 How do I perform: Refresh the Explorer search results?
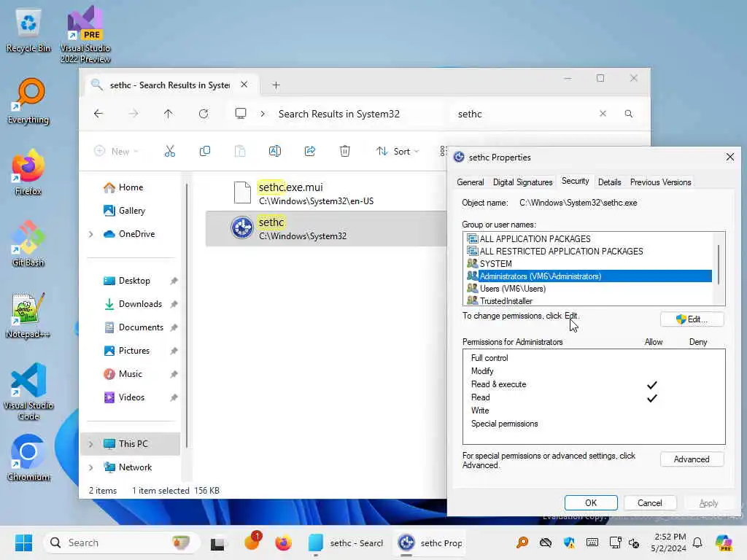204,114
